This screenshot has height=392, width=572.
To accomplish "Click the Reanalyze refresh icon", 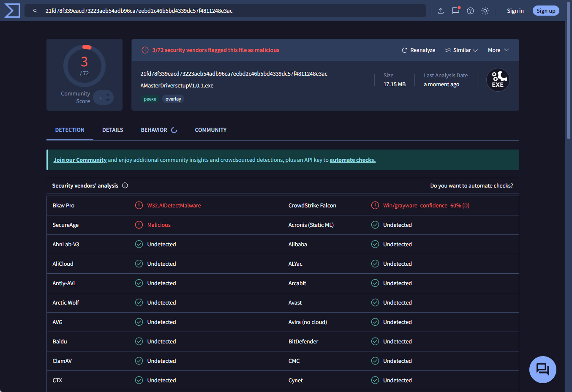I will (x=404, y=50).
